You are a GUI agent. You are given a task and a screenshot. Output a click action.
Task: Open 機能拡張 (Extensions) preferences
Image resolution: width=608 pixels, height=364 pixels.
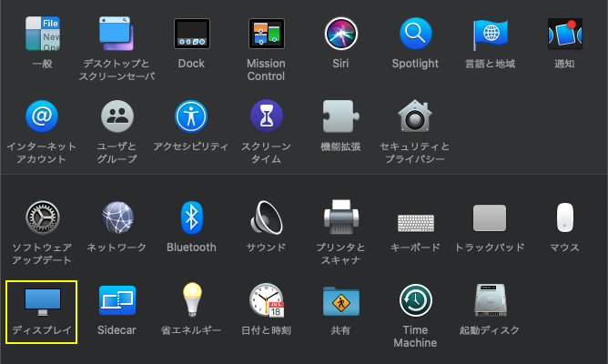coord(340,116)
